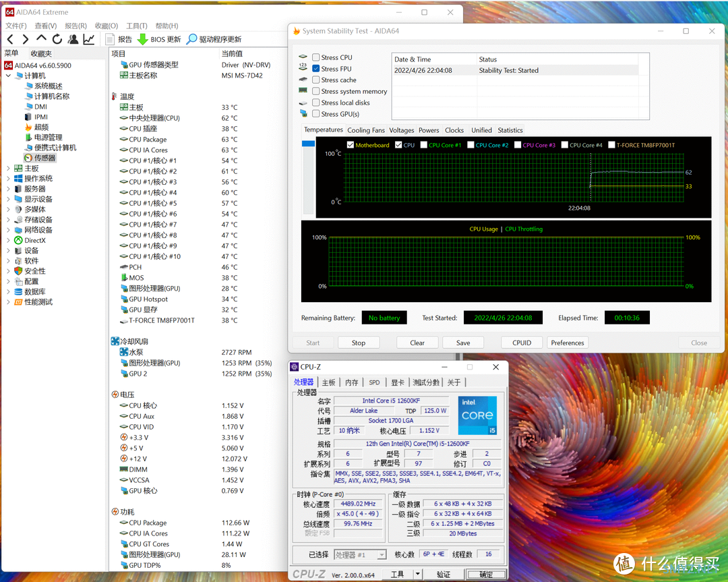The height and width of the screenshot is (582, 728).
Task: Click the BIOS 更新 green arrow icon
Action: pos(142,39)
